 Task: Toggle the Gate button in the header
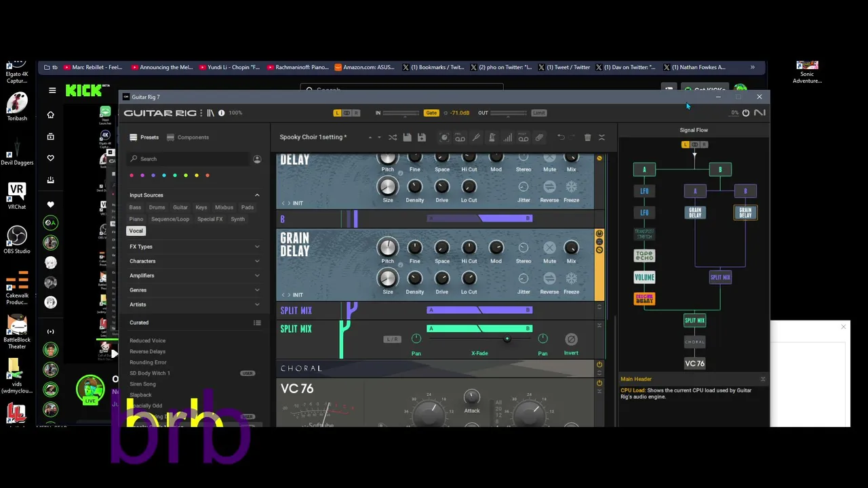tap(431, 113)
